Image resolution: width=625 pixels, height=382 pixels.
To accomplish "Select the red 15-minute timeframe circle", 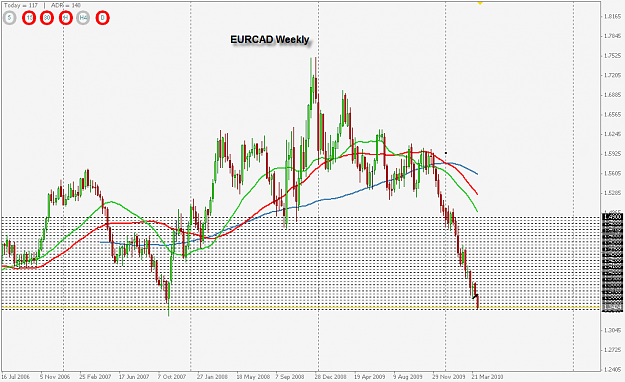I will [29, 18].
